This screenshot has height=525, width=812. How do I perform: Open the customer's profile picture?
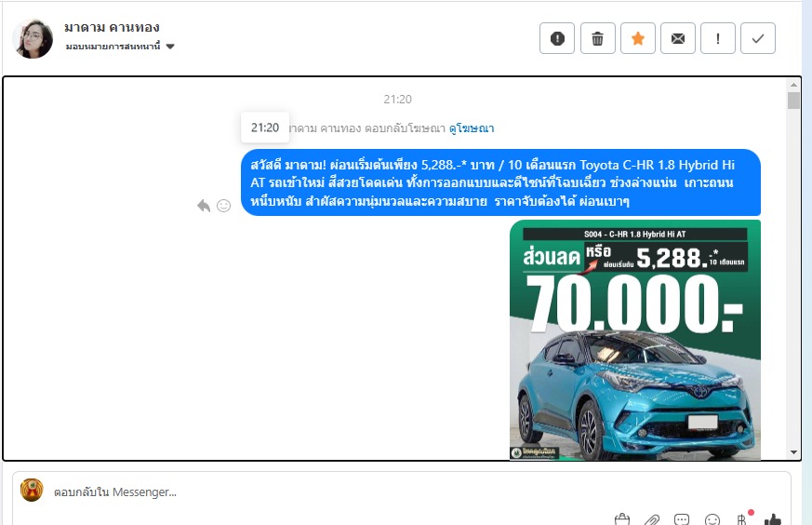33,38
